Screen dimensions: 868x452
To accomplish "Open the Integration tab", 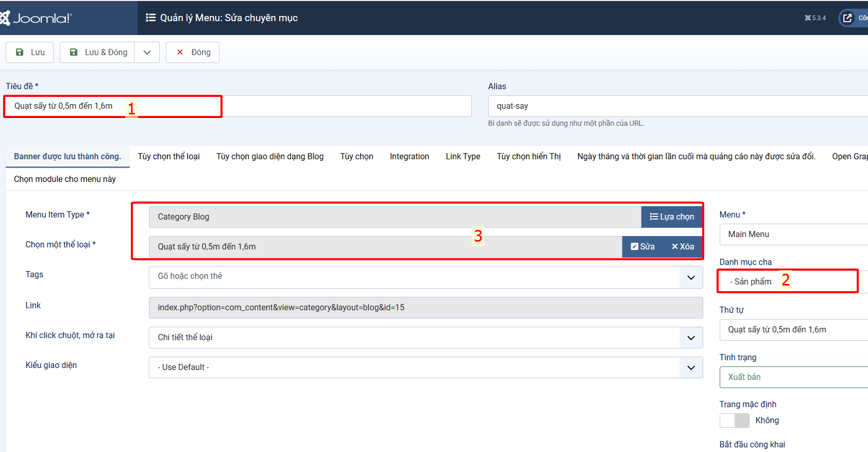I will (409, 156).
